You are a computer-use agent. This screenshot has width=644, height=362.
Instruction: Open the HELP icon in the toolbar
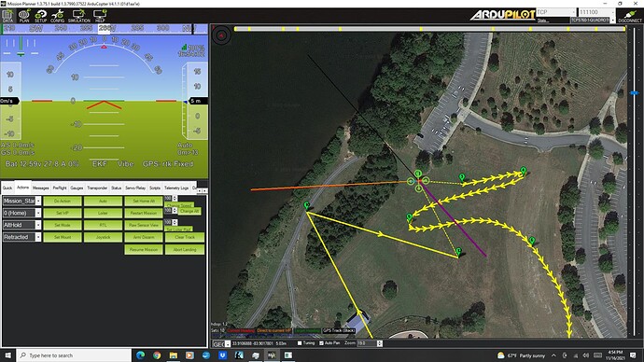click(100, 16)
